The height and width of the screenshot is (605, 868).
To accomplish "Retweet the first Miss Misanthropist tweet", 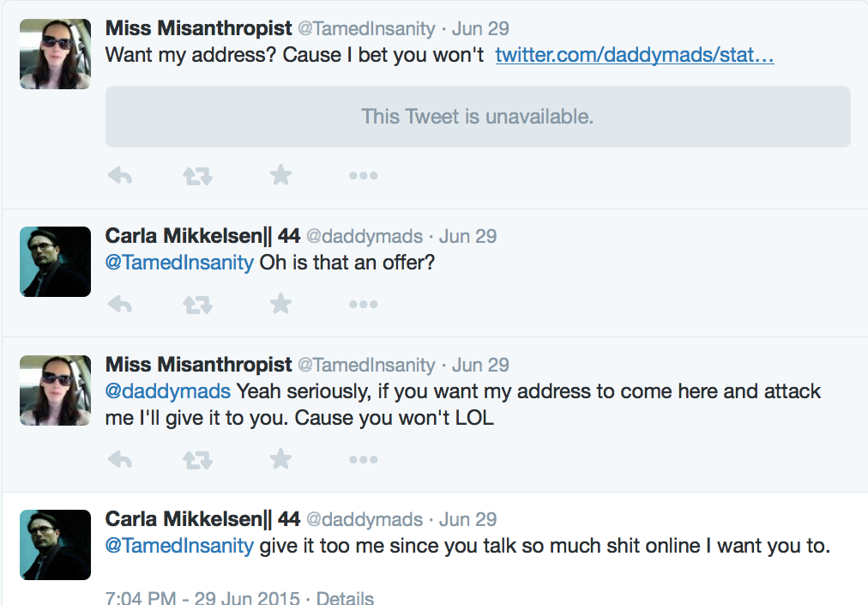I will [198, 176].
